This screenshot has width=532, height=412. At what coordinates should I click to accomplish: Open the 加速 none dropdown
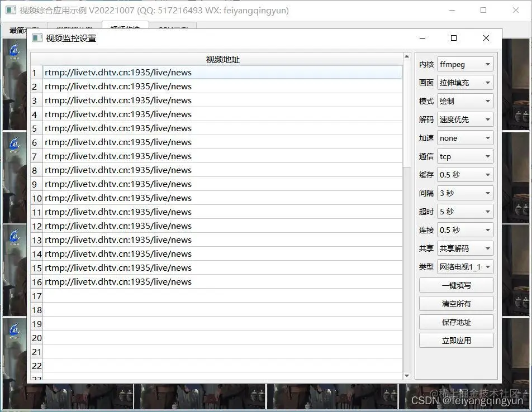tap(465, 138)
